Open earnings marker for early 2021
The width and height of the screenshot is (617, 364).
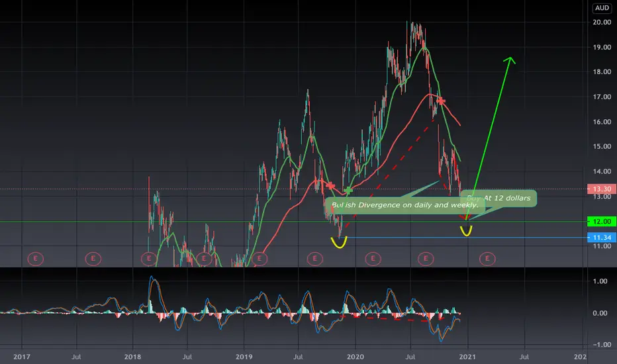coord(487,259)
